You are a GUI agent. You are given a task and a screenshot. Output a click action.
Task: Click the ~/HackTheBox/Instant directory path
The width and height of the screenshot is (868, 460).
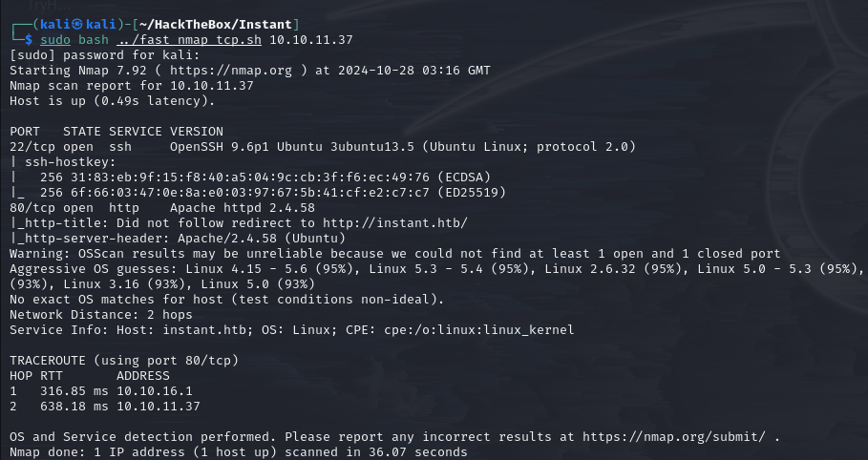[216, 25]
